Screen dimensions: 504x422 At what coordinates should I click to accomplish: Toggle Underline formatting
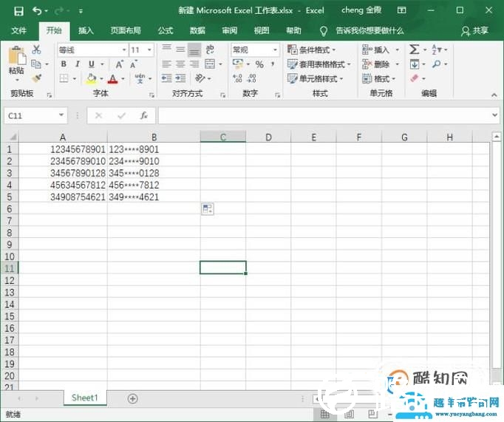pyautogui.click(x=91, y=64)
